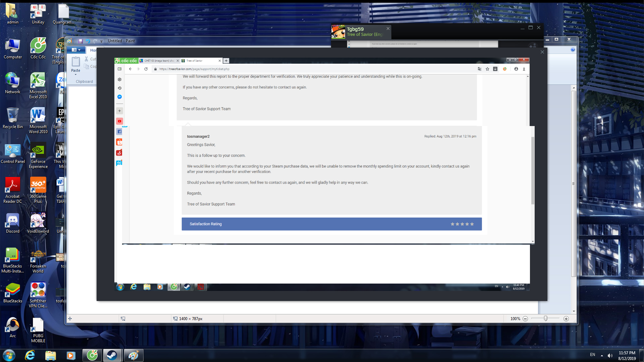
Task: Close the dark screenshot preview overlay
Action: [x=542, y=52]
